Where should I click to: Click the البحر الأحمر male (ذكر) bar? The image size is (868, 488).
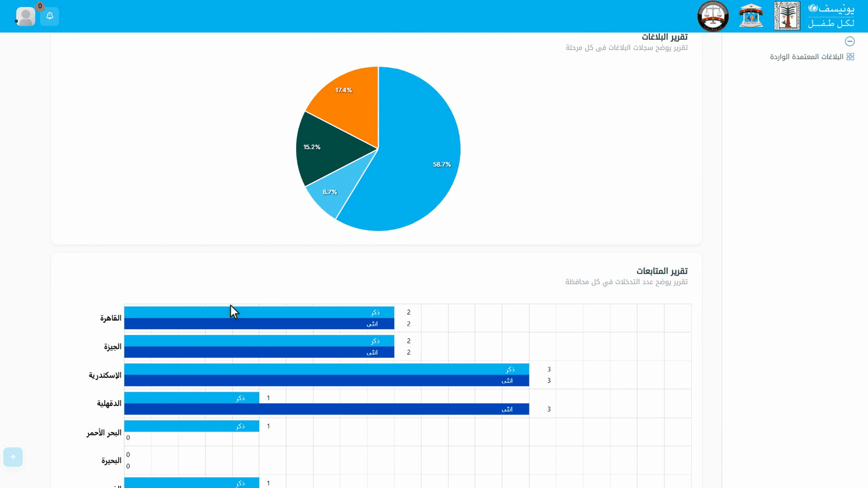(192, 426)
